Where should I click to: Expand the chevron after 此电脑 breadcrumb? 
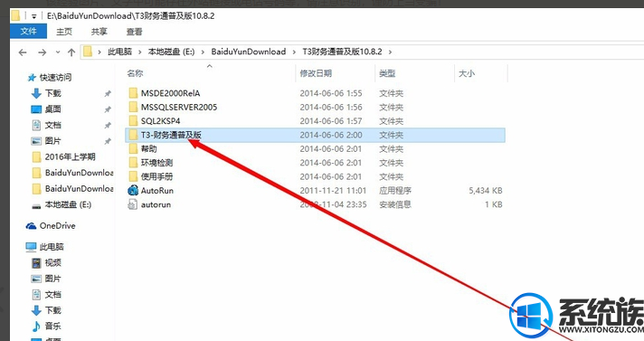(x=140, y=52)
